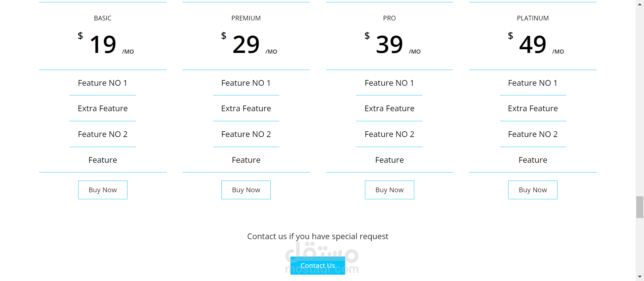
Task: Select the PREMIUM plan heading
Action: tap(246, 18)
